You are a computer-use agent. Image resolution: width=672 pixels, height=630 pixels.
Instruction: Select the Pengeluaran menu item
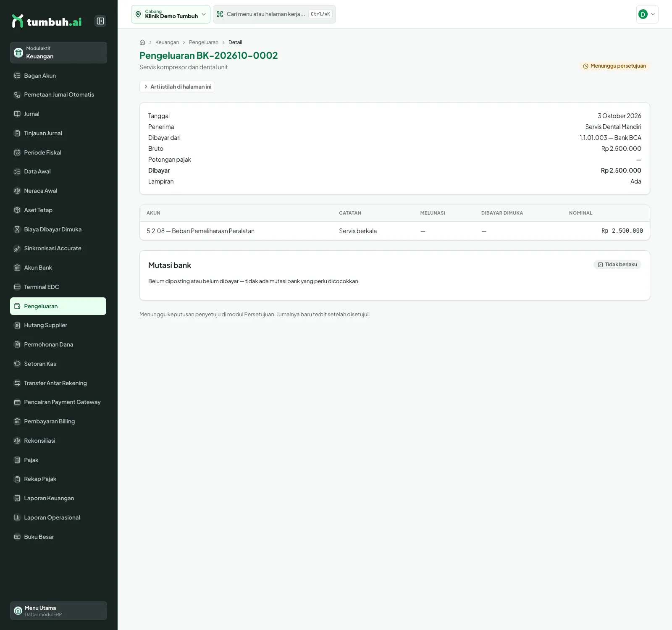58,306
